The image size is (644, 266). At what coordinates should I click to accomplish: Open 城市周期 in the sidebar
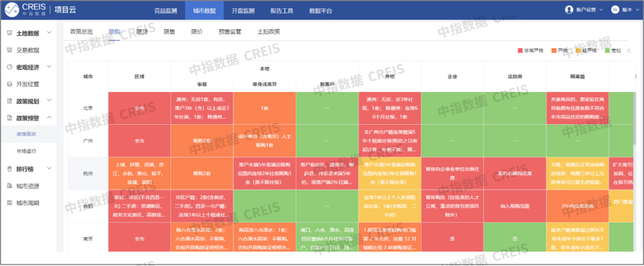pos(29,203)
